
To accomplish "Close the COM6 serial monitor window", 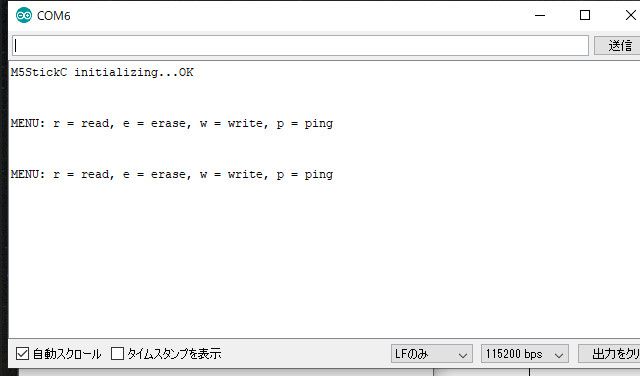I will tap(630, 16).
